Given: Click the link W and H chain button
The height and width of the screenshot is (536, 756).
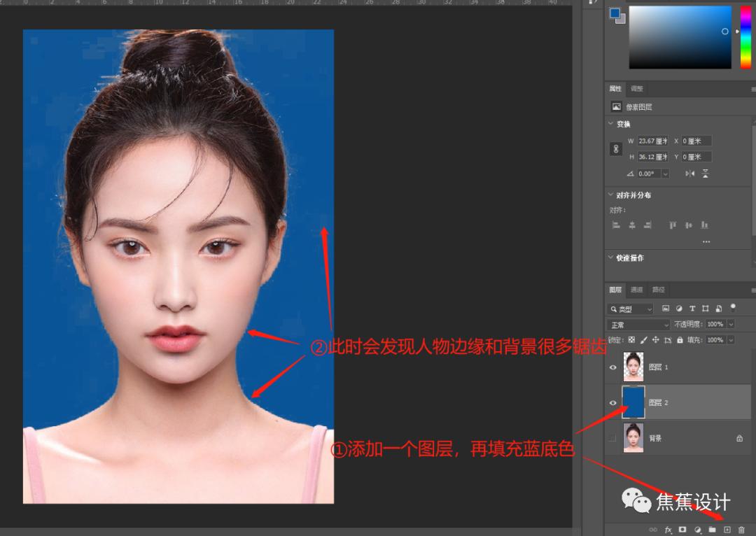Looking at the screenshot, I should pos(615,148).
